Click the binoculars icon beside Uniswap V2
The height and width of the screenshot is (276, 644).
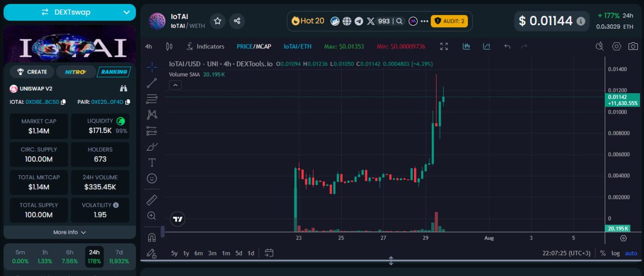tap(123, 88)
